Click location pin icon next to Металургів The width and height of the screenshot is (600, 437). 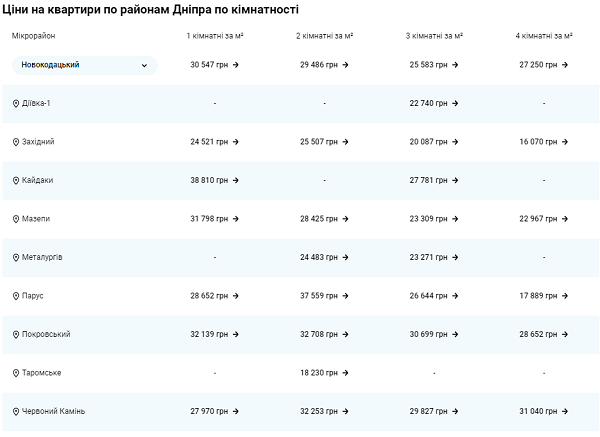(x=16, y=257)
